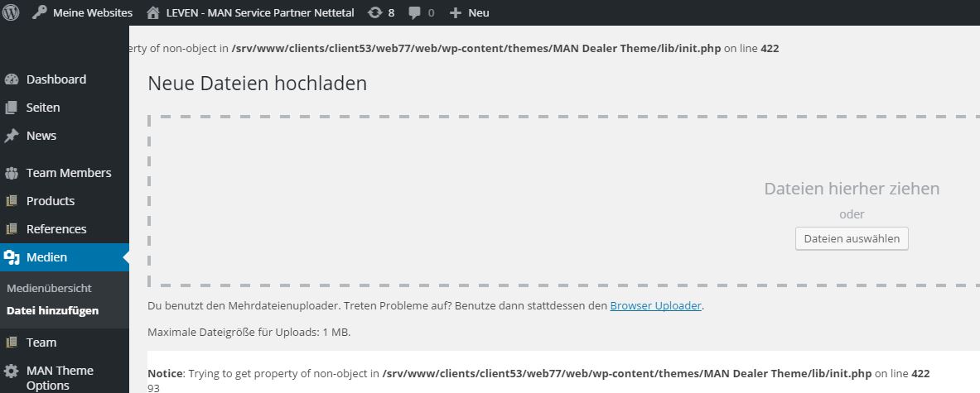Image resolution: width=980 pixels, height=393 pixels.
Task: Click the References icon
Action: 12,229
